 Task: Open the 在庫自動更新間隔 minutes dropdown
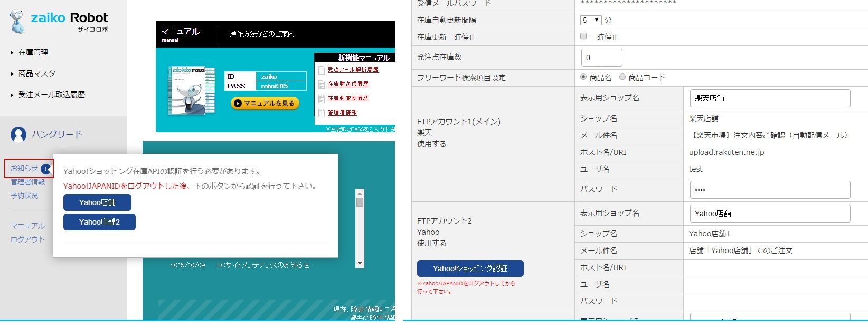pyautogui.click(x=591, y=20)
